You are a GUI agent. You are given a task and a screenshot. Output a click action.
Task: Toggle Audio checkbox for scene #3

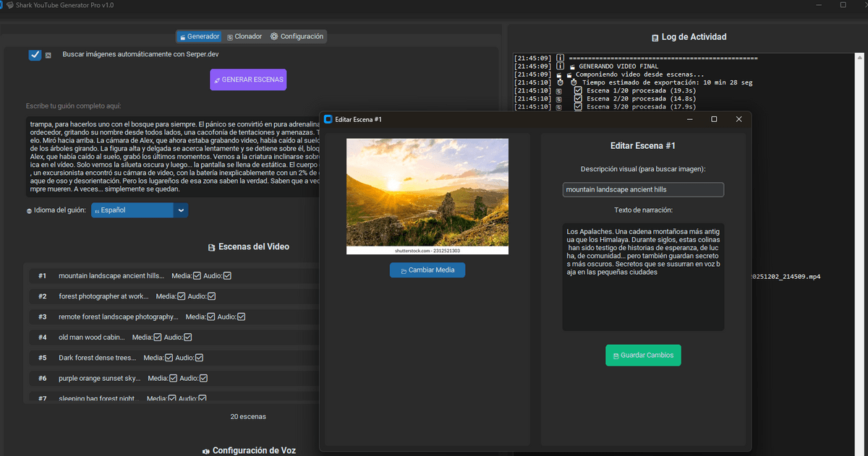pyautogui.click(x=242, y=317)
